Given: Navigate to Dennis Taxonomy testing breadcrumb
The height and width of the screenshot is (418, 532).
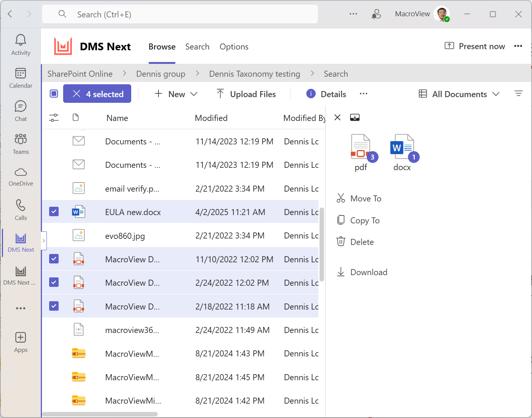Looking at the screenshot, I should coord(254,74).
